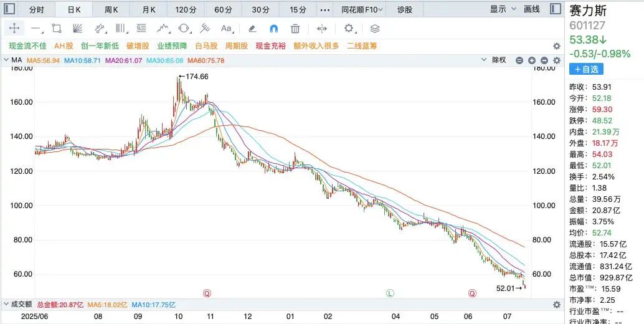This screenshot has width=644, height=324.
Task: Click the 二线蓝筹 tag
Action: tap(362, 46)
